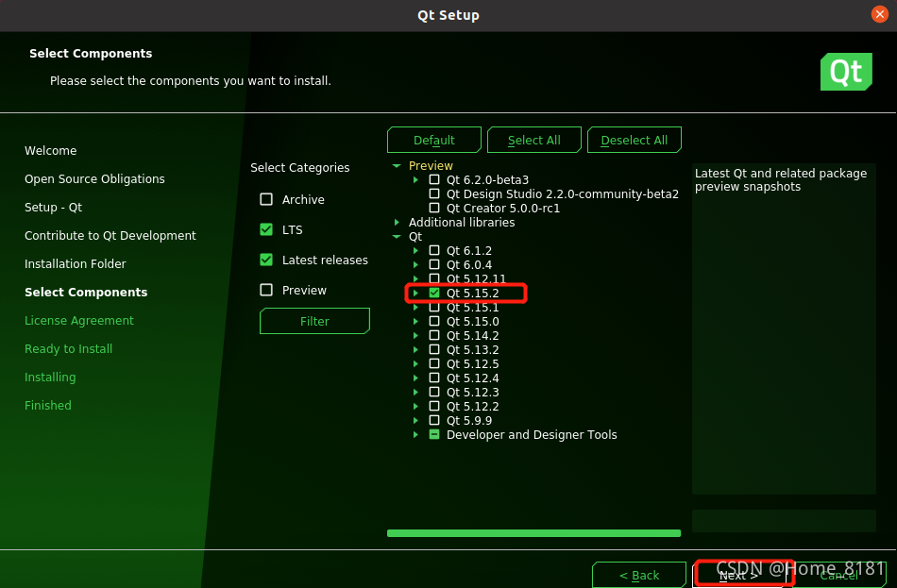
Task: Click the Open Source Obligations step
Action: point(94,179)
